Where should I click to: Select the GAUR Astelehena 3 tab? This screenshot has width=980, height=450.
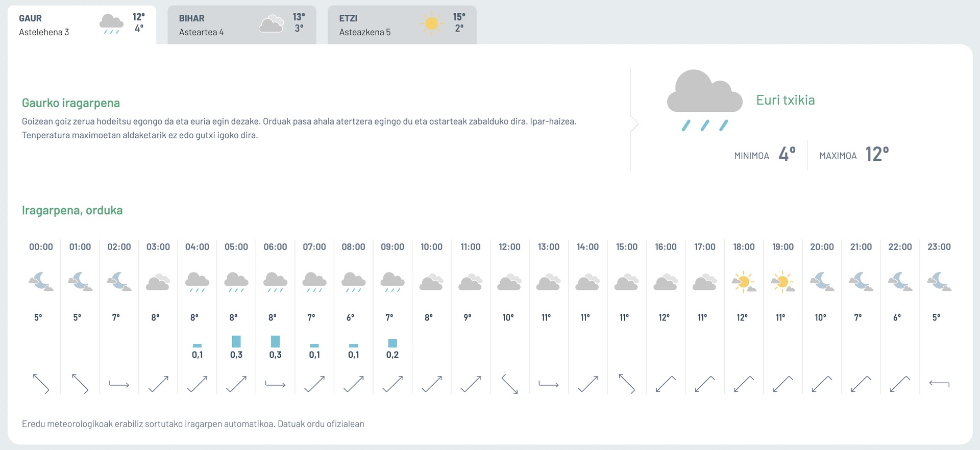click(82, 25)
